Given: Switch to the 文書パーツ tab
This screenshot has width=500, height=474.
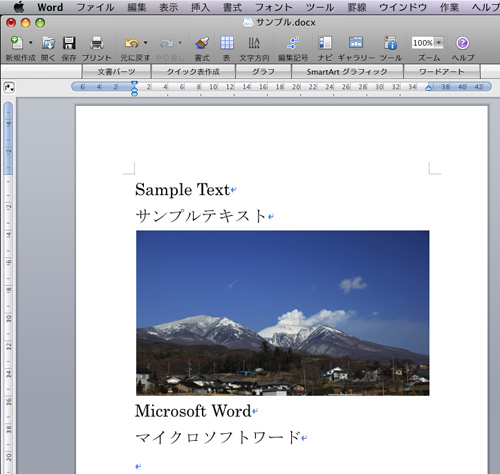Looking at the screenshot, I should [x=116, y=72].
